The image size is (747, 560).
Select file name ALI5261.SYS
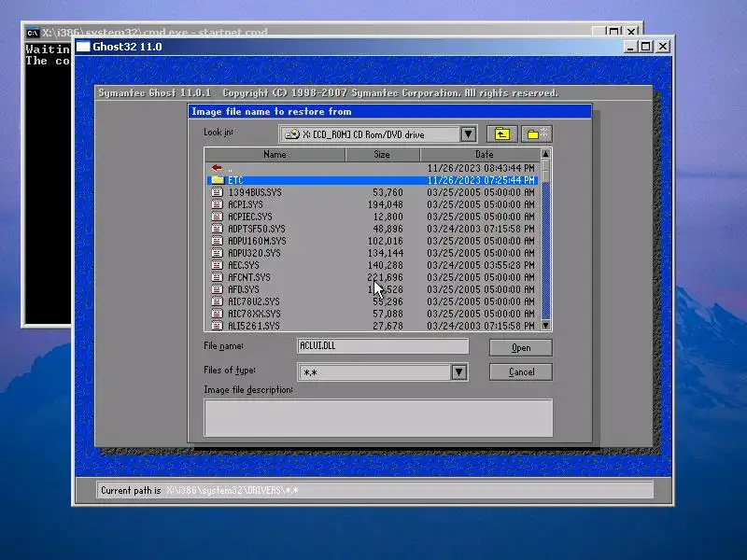tap(254, 326)
